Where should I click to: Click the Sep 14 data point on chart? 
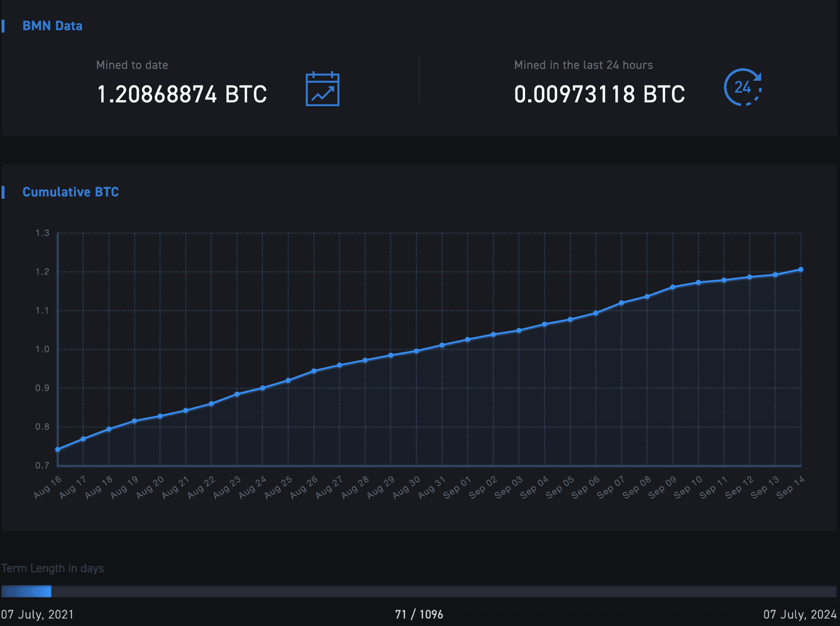(801, 269)
